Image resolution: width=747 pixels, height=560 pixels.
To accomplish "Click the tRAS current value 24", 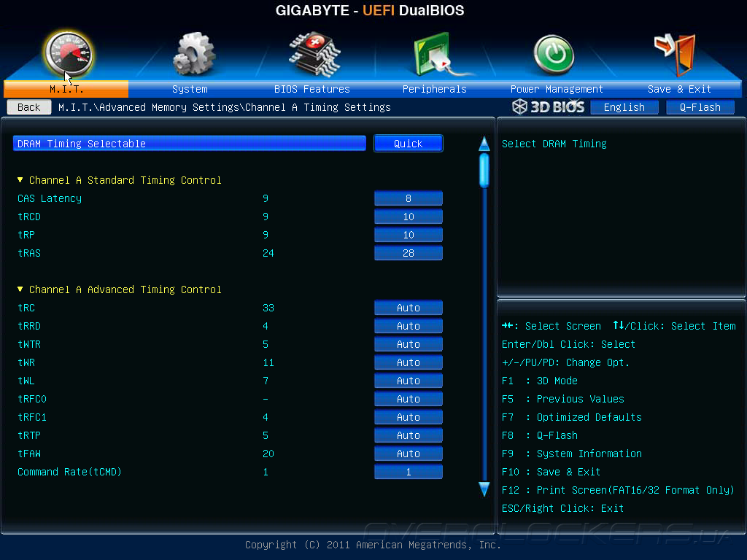I will click(268, 253).
